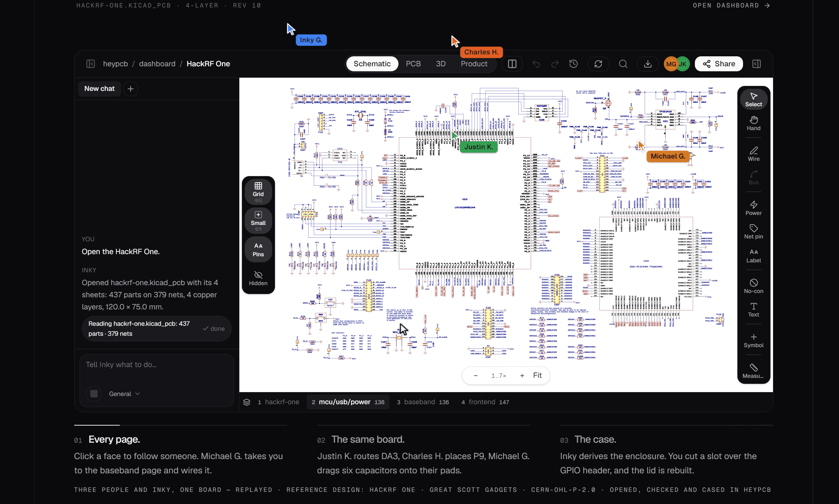Viewport: 839px width, 504px height.
Task: Zoom in with the plus button
Action: pos(522,375)
